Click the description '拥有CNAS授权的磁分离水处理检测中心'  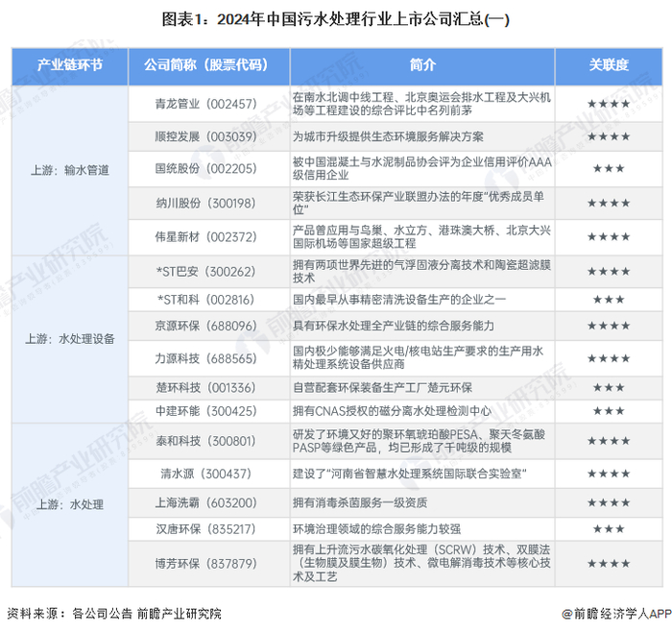(392, 411)
